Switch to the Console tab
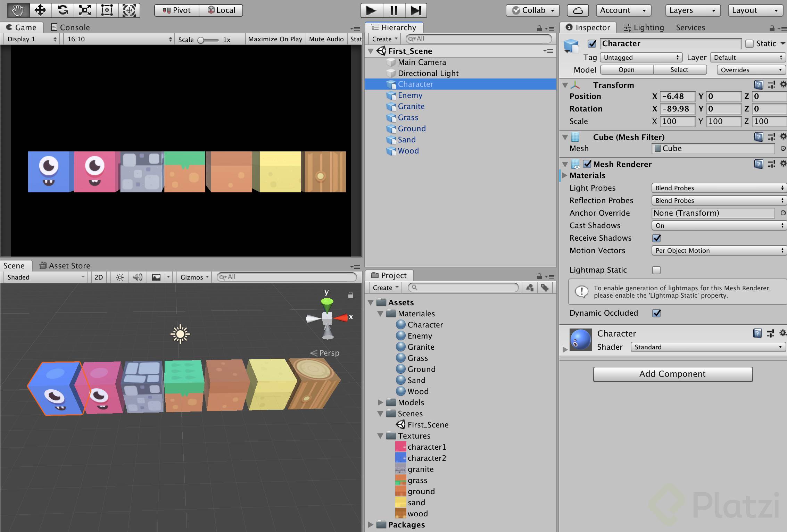Screen dimensions: 787x532 tap(71, 27)
